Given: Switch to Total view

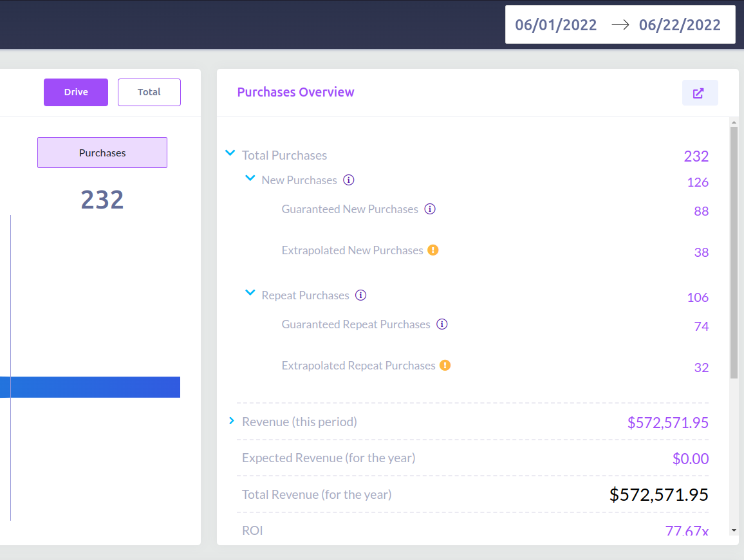Looking at the screenshot, I should click(x=149, y=92).
